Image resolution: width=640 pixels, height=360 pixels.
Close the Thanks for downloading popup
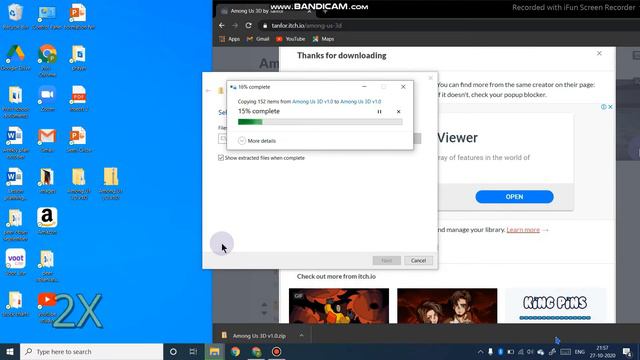click(599, 53)
